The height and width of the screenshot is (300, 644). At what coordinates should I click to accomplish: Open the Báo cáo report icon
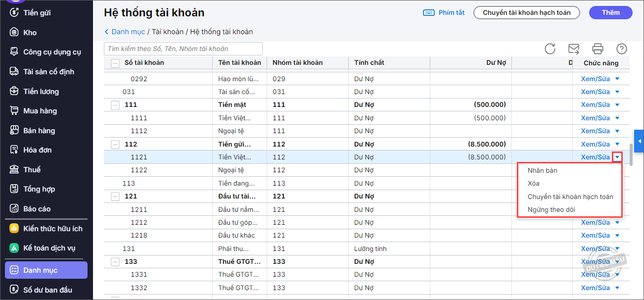[14, 208]
